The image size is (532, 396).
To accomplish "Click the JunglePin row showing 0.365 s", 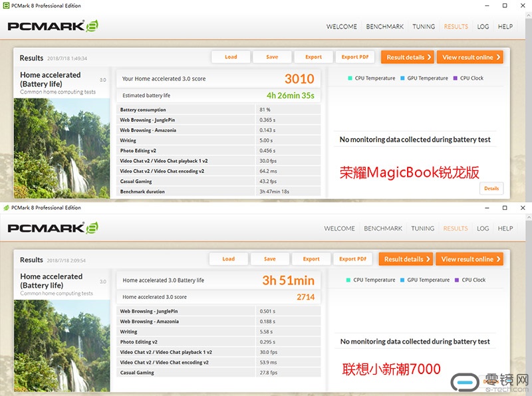I will pyautogui.click(x=219, y=120).
